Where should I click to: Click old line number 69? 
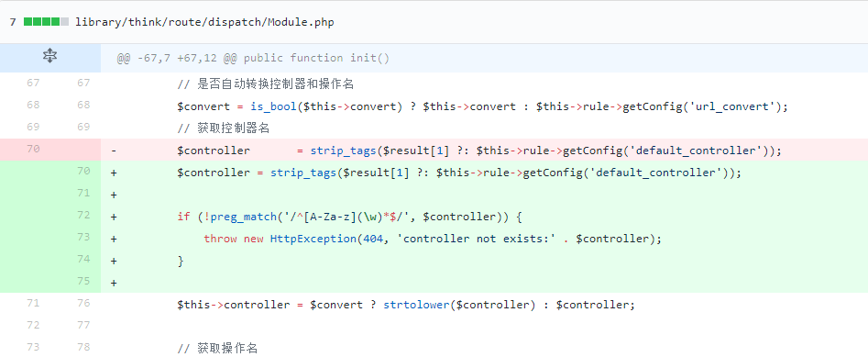click(x=33, y=127)
